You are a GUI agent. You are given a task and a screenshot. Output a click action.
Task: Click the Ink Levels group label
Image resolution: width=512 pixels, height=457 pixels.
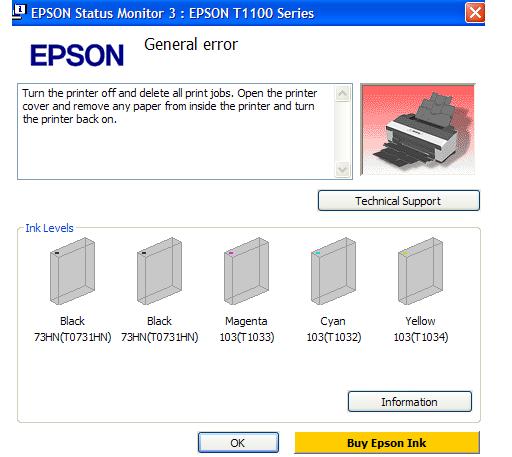(x=49, y=228)
